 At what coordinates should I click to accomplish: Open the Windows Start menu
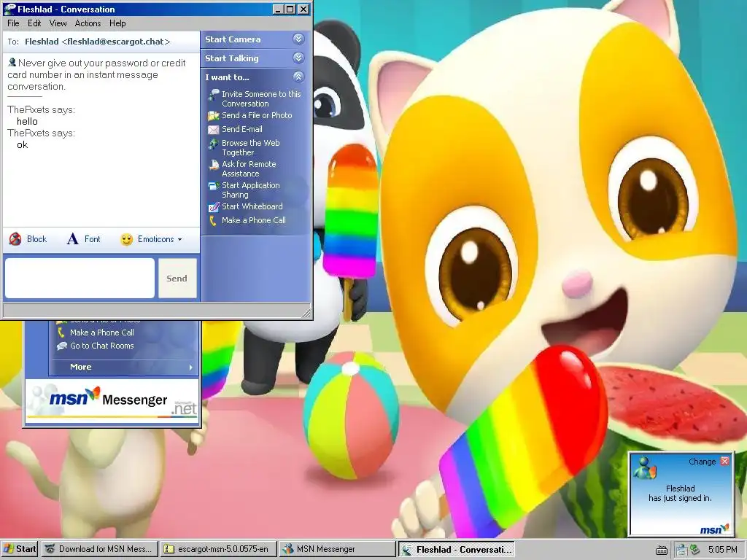pos(20,549)
